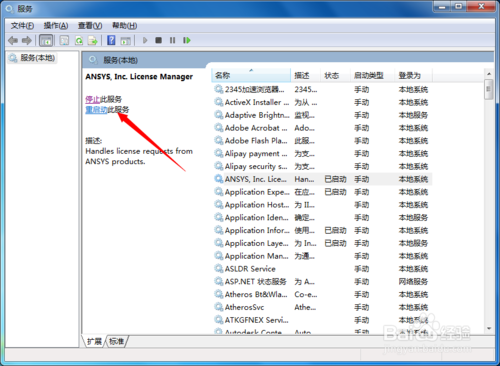Select the Application Management service row

[x=322, y=256]
